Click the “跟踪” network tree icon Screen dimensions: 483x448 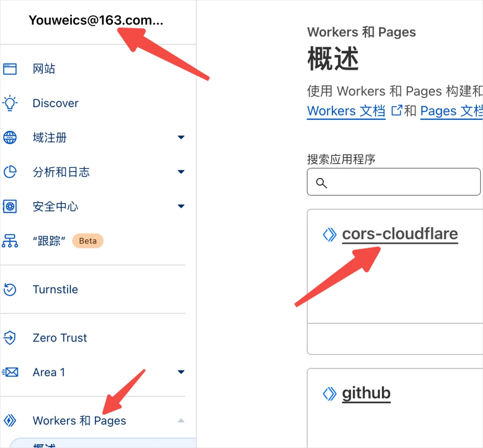[10, 240]
